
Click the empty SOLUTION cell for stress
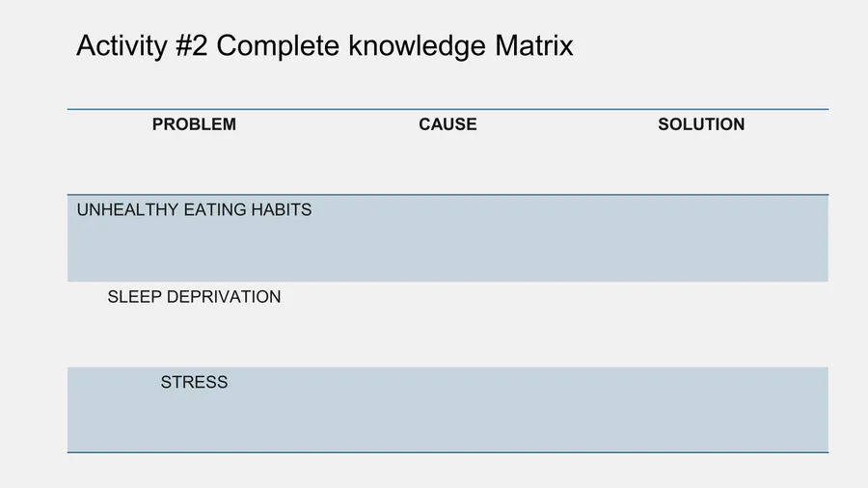tap(701, 410)
